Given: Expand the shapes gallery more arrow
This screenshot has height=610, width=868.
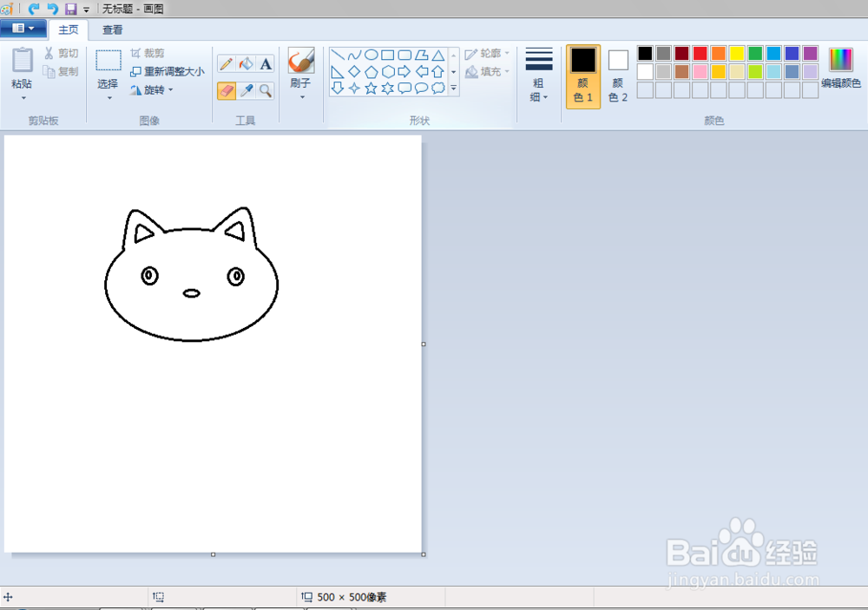Looking at the screenshot, I should 453,88.
